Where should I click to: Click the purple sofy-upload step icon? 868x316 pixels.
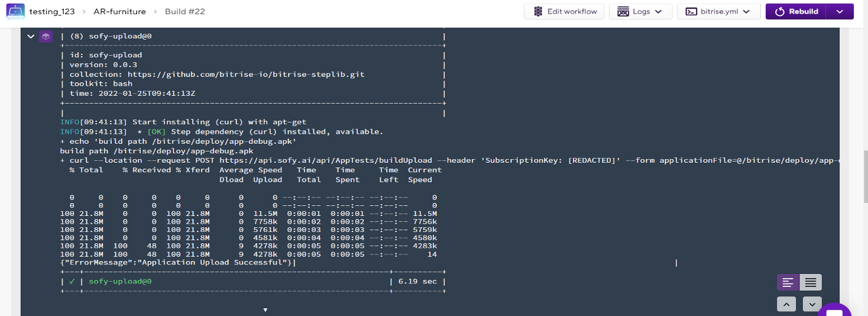pos(46,37)
